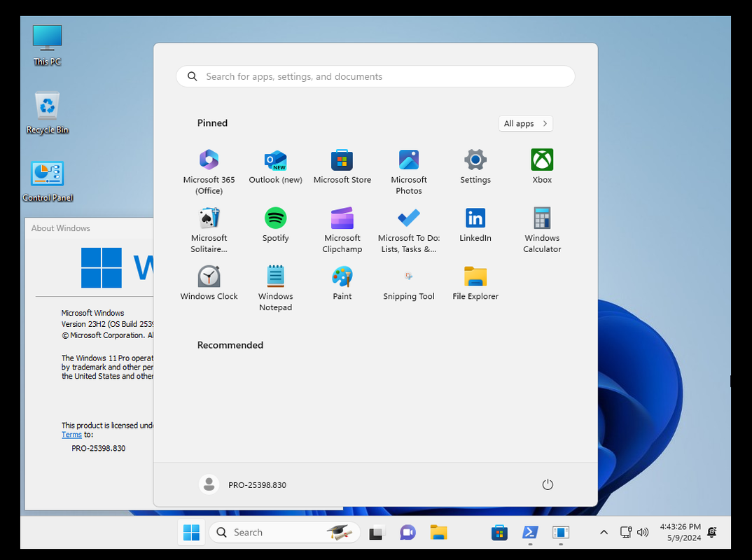Viewport: 752px width, 560px height.
Task: Open Windows Clock app
Action: click(x=209, y=283)
